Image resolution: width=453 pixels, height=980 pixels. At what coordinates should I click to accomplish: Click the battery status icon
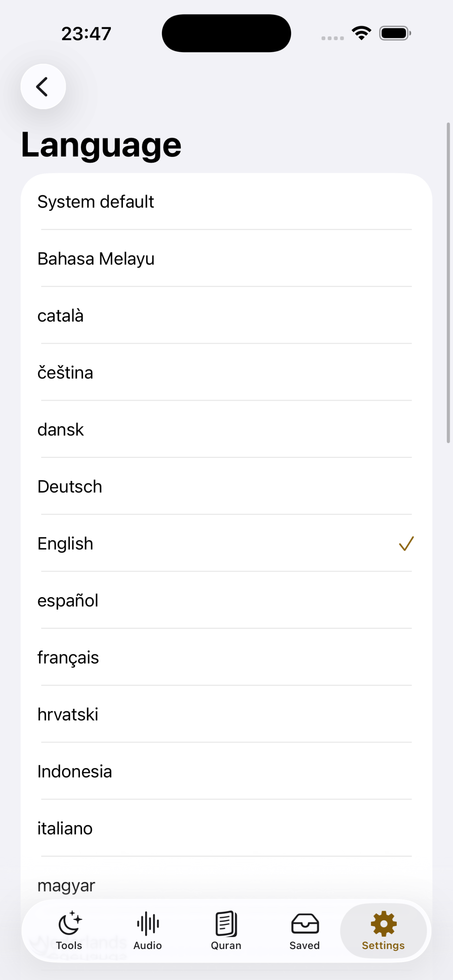(x=395, y=33)
